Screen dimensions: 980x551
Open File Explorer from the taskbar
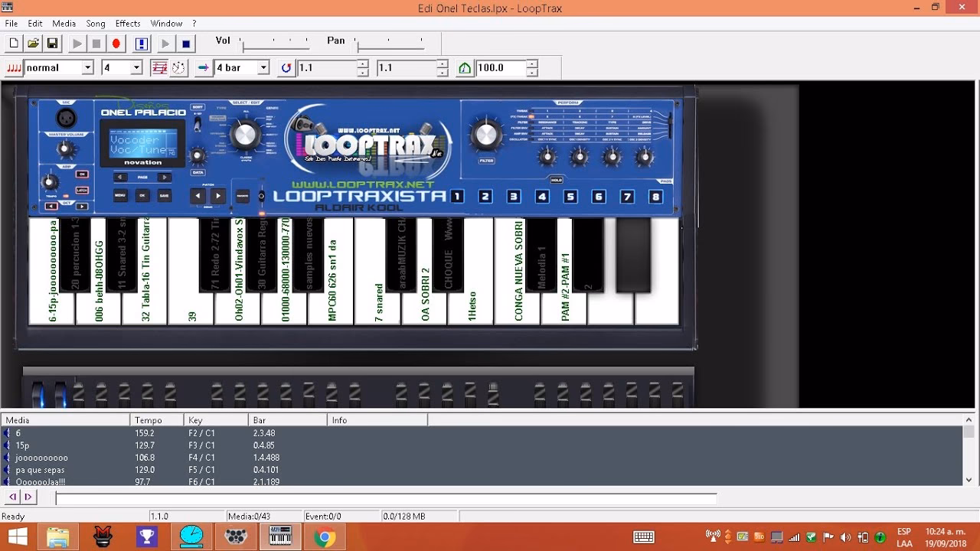point(58,537)
